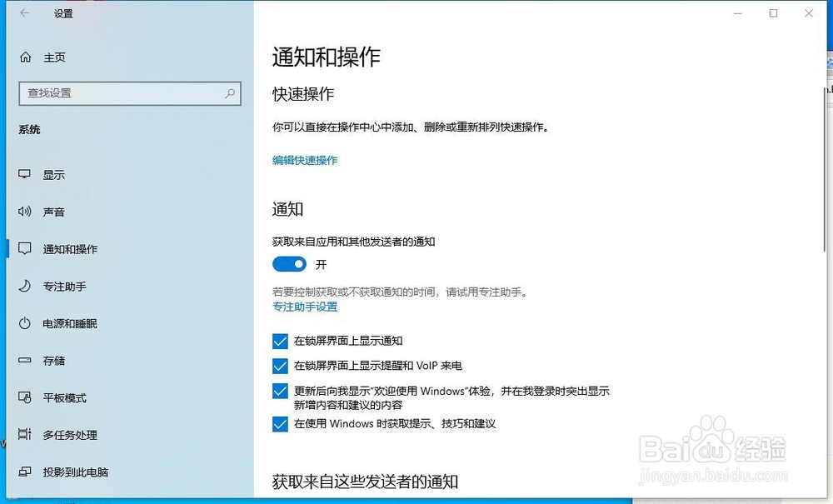Select the 声音 (Sound) sidebar icon
Image resolution: width=833 pixels, height=504 pixels.
26,212
